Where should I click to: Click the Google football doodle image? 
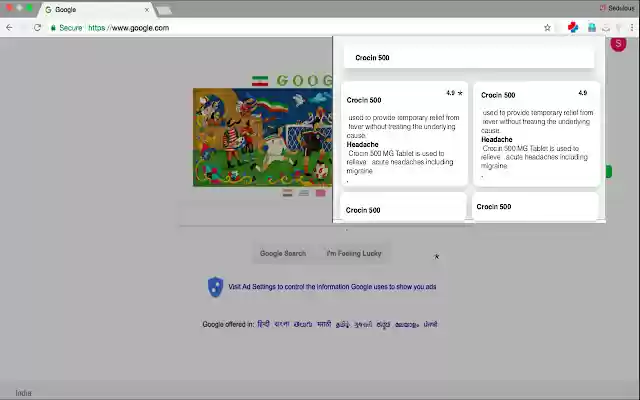(262, 137)
